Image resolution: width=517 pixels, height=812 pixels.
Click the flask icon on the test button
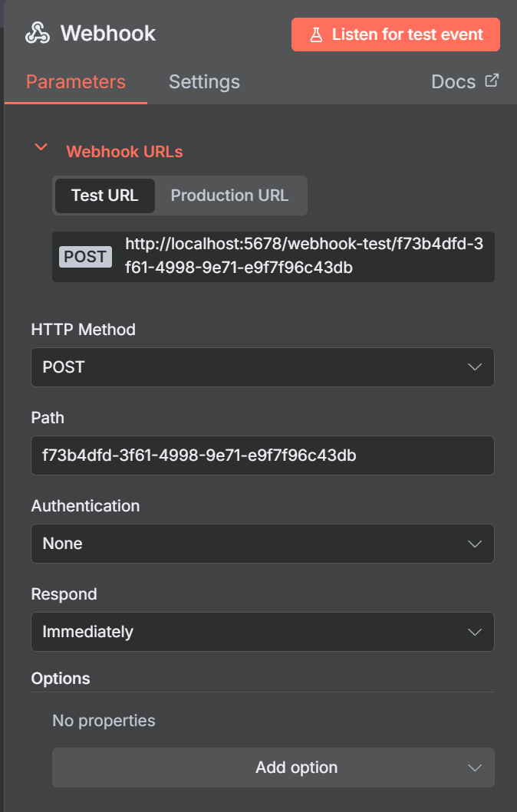315,35
